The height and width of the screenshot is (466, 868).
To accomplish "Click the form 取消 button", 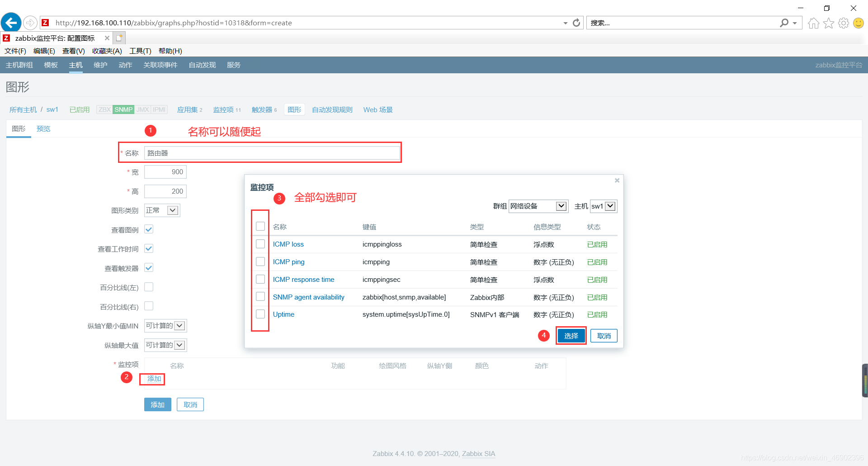I will point(190,404).
